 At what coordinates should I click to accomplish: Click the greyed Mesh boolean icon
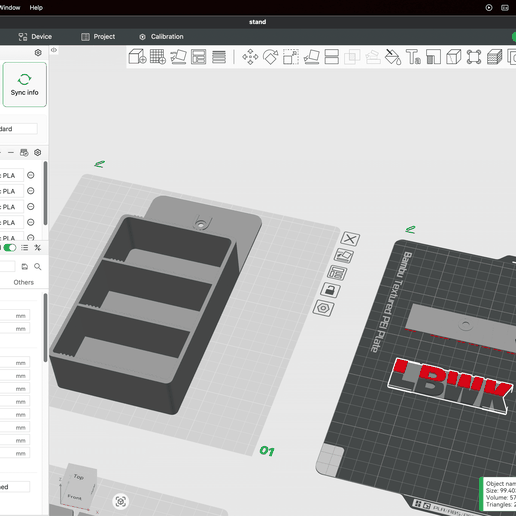click(352, 57)
